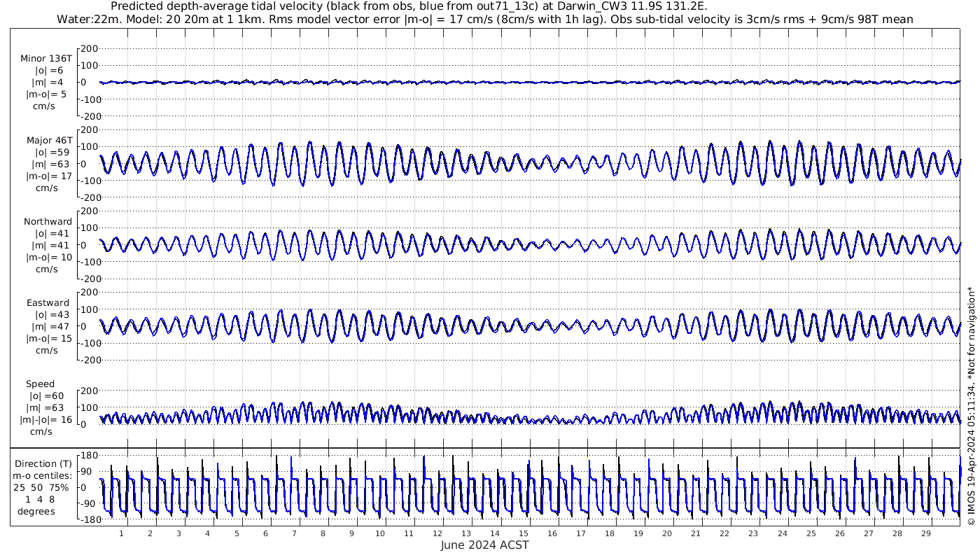Image resolution: width=980 pixels, height=560 pixels.
Task: Click the day "25" tick label
Action: 811,533
